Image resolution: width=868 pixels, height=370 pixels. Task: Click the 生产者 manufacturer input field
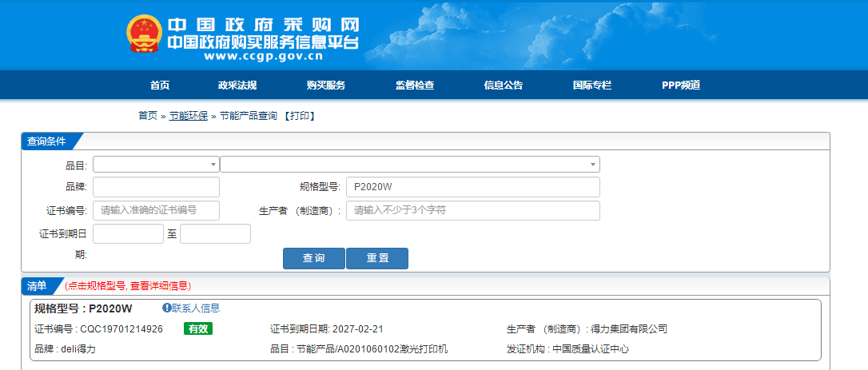coord(472,210)
